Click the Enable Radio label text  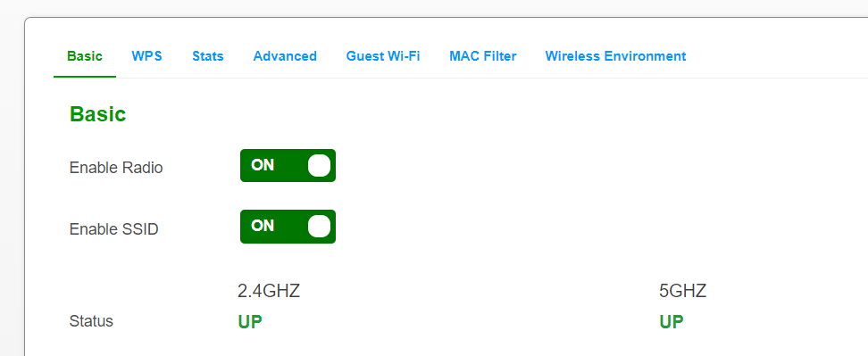[116, 168]
